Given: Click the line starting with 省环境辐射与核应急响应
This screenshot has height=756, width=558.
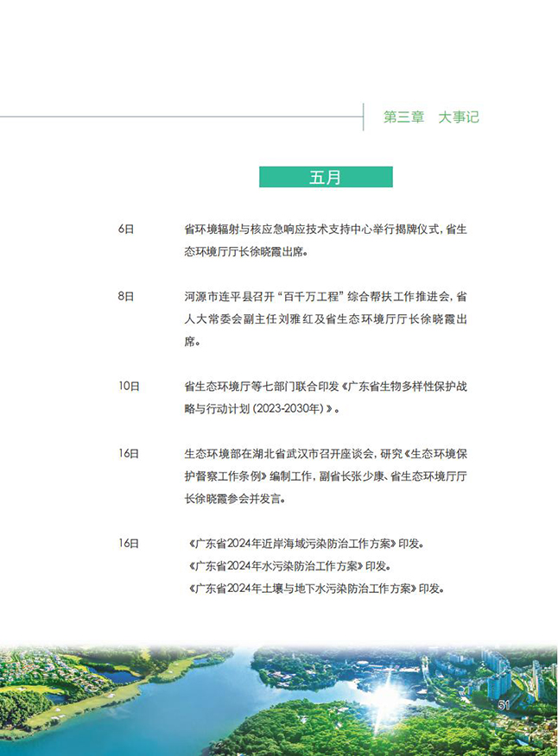Looking at the screenshot, I should [x=326, y=230].
